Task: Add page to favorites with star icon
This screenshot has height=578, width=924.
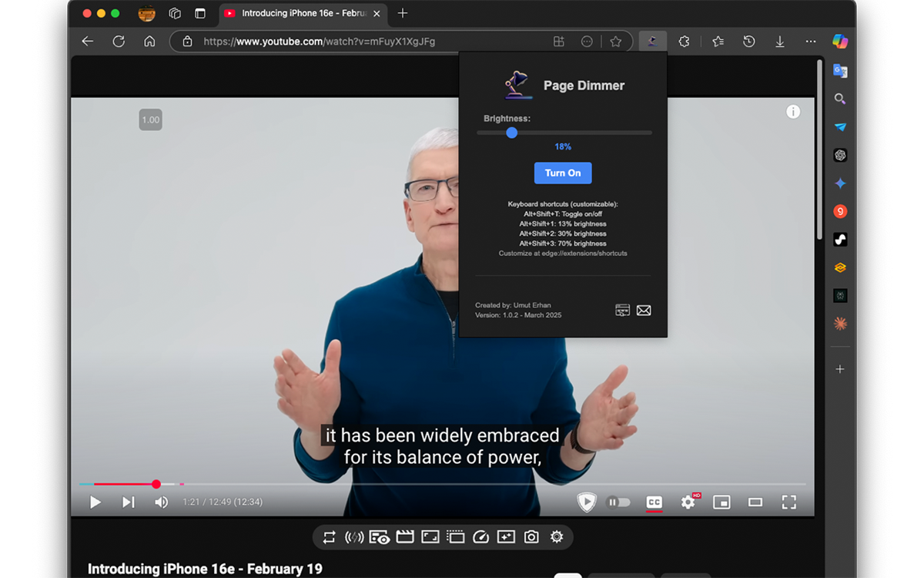Action: pos(615,42)
